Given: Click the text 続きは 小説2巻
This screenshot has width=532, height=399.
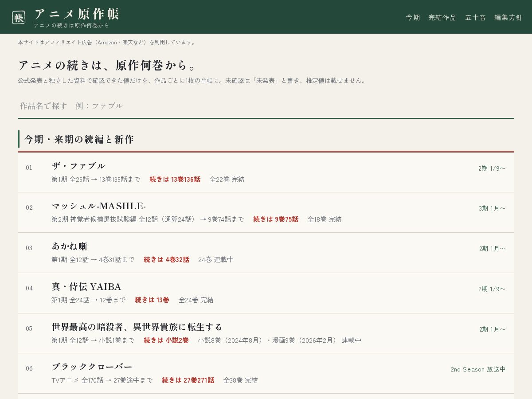Looking at the screenshot, I should pyautogui.click(x=166, y=340).
